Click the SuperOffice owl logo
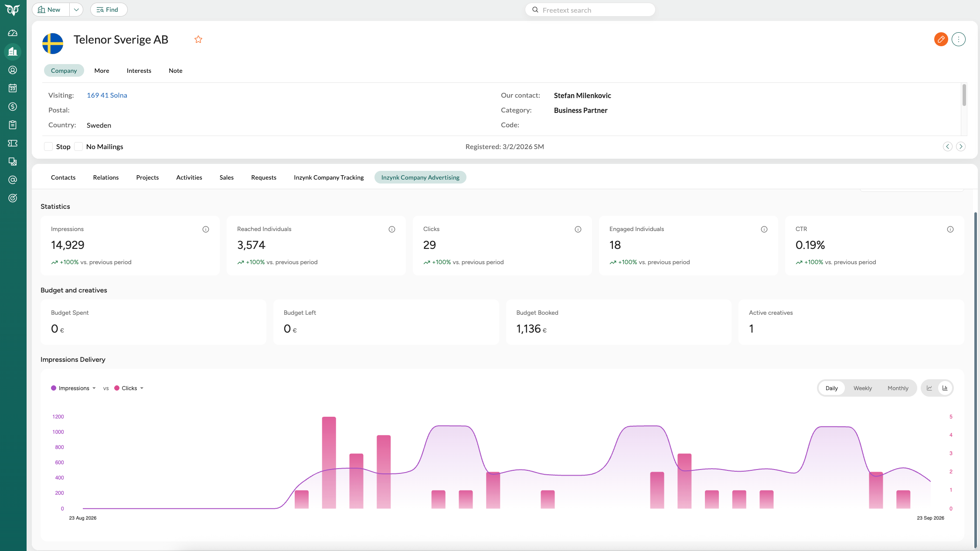The height and width of the screenshot is (551, 980). click(x=13, y=10)
